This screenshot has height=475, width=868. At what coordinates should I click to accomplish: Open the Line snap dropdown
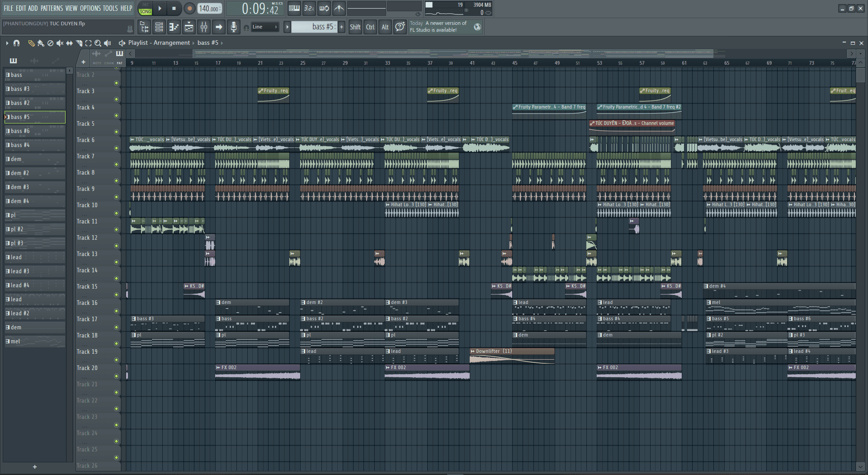tap(264, 27)
